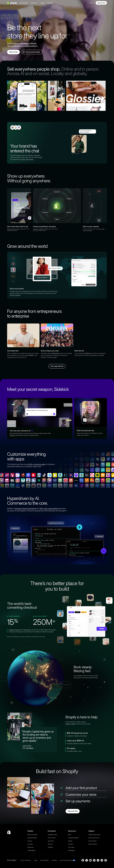This screenshot has width=114, height=868.
Task: Open the Pricing page from the header
Action: click(42, 3)
